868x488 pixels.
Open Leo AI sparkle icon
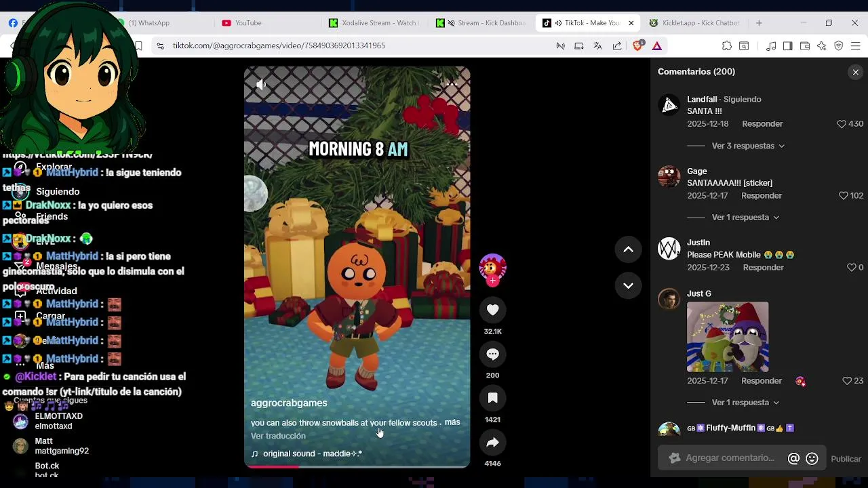pyautogui.click(x=822, y=46)
